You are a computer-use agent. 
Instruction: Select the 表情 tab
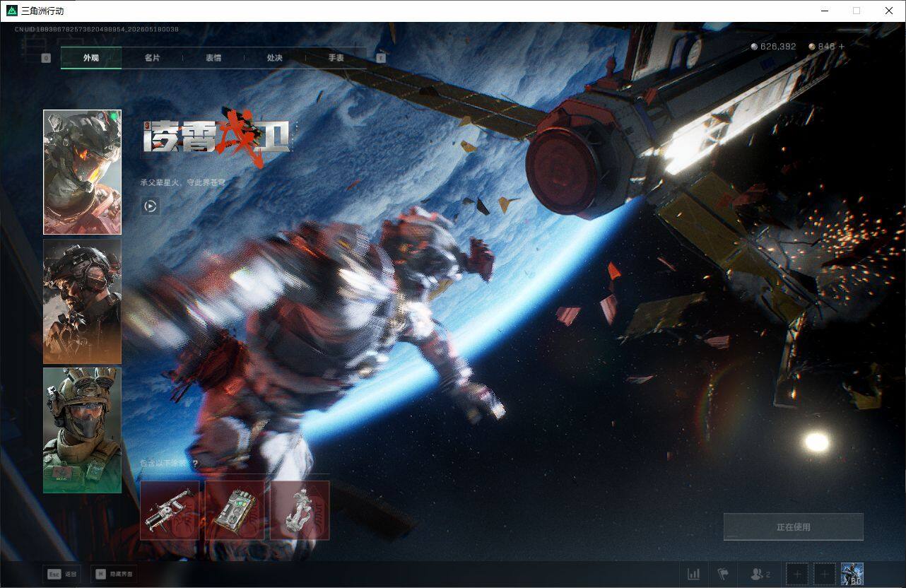click(213, 58)
